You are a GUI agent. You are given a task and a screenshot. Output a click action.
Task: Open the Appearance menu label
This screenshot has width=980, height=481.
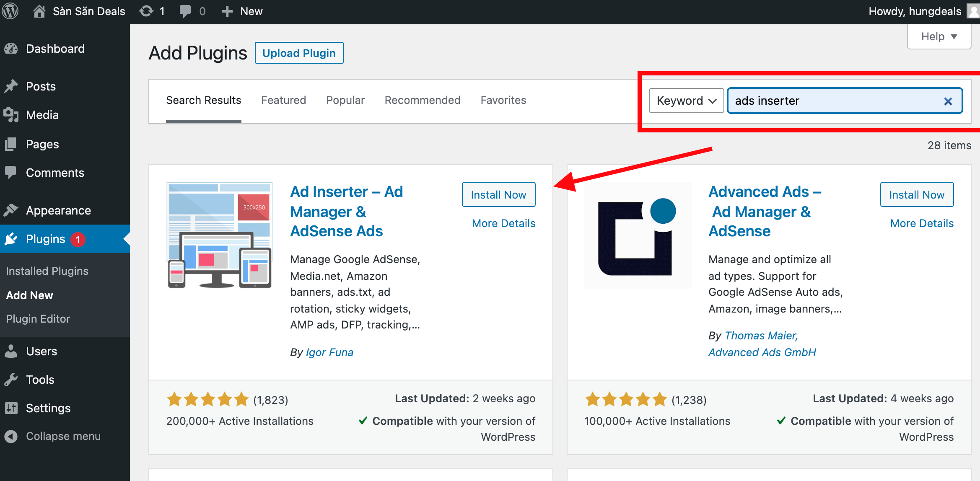click(x=58, y=210)
